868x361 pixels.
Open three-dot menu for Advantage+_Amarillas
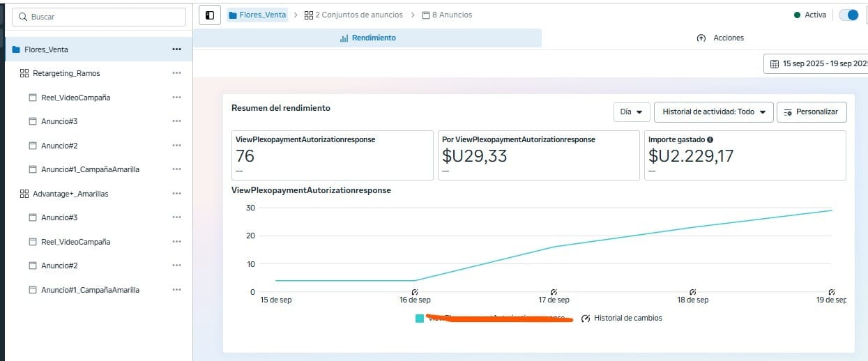176,194
